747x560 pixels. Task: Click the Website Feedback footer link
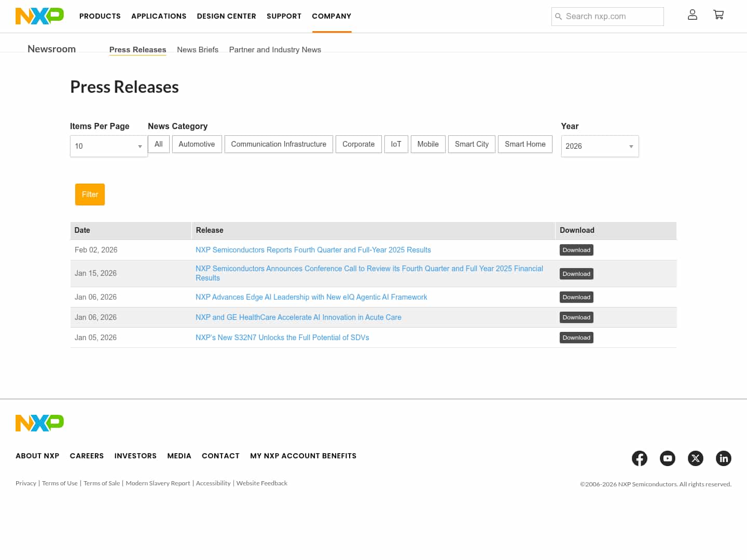pyautogui.click(x=262, y=483)
